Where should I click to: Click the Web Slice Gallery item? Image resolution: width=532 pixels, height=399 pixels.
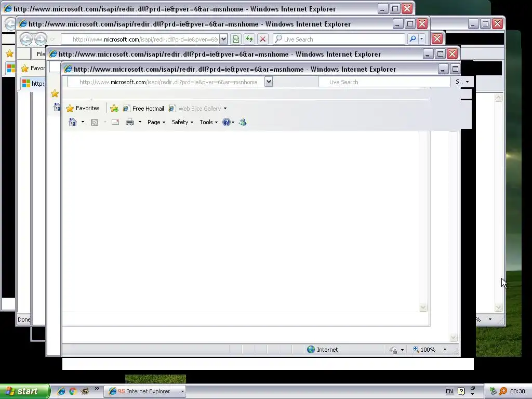coord(195,109)
